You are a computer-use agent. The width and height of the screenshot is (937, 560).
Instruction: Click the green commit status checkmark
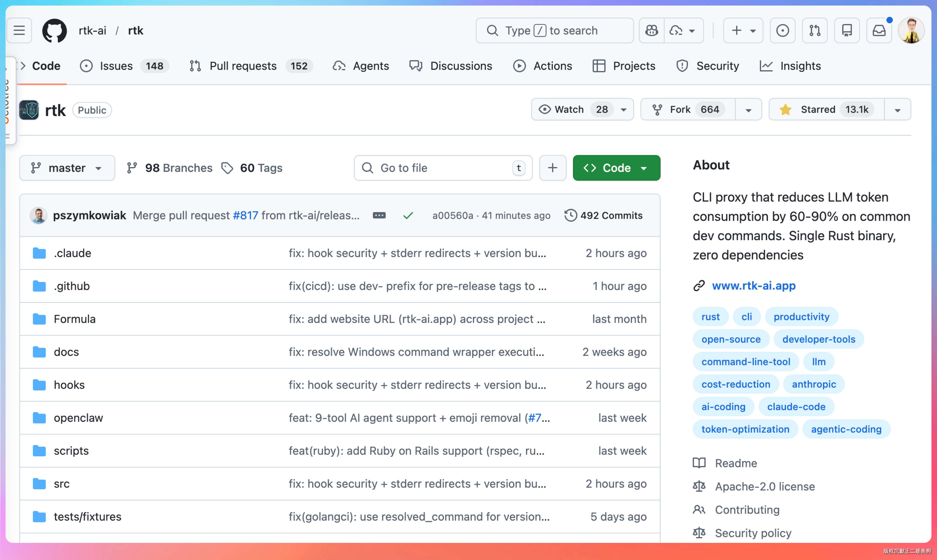[x=408, y=215]
